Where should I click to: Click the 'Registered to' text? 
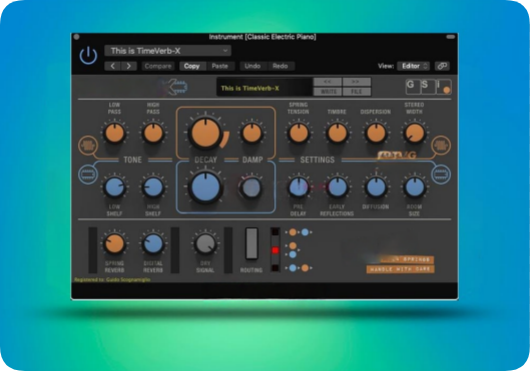tap(112, 279)
